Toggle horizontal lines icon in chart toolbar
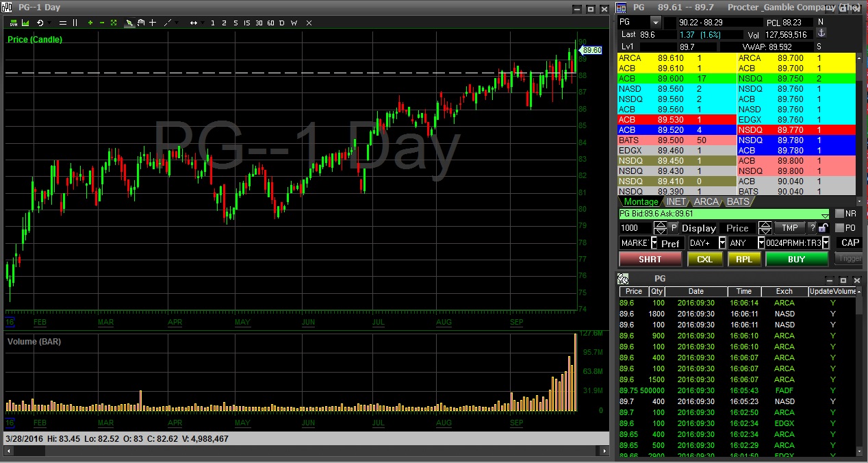868x463 pixels. pyautogui.click(x=63, y=23)
